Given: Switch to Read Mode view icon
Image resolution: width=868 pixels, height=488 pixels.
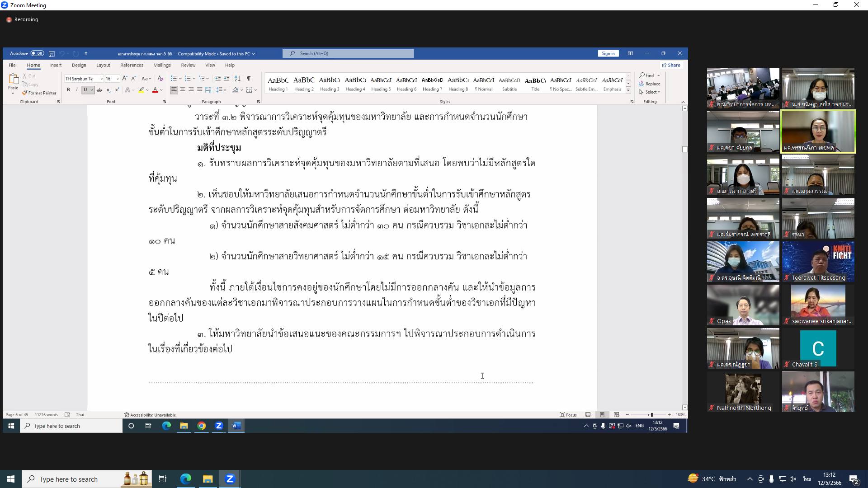Looking at the screenshot, I should pos(588,415).
